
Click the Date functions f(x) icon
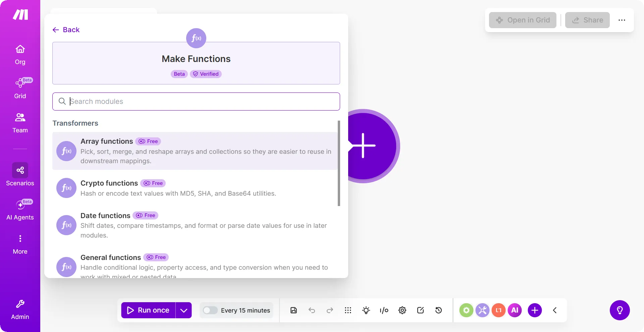[66, 225]
